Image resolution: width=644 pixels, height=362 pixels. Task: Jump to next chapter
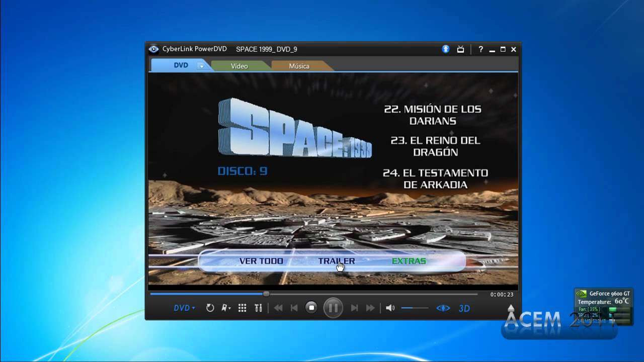(354, 308)
